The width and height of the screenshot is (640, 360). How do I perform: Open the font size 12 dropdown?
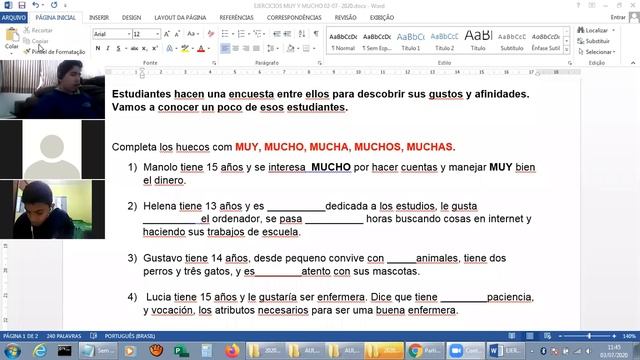[158, 34]
